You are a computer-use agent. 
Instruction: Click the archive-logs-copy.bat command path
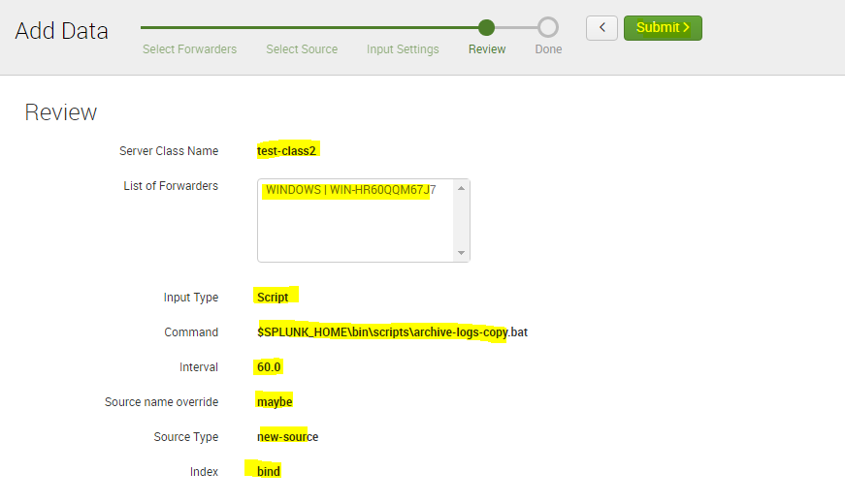click(x=392, y=332)
